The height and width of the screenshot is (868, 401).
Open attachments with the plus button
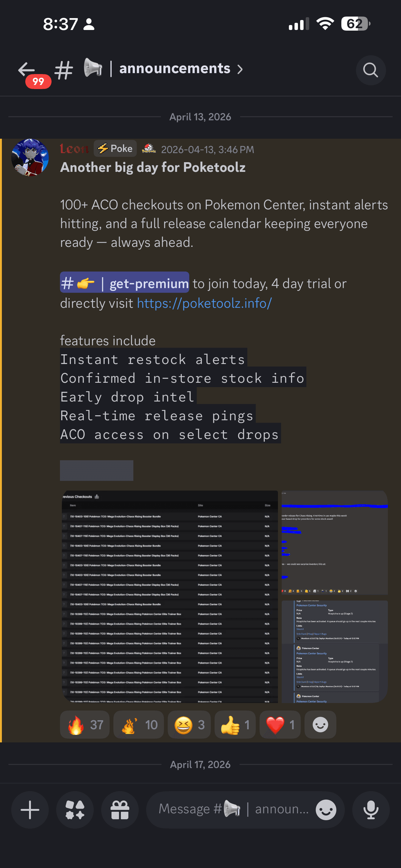[x=30, y=810]
